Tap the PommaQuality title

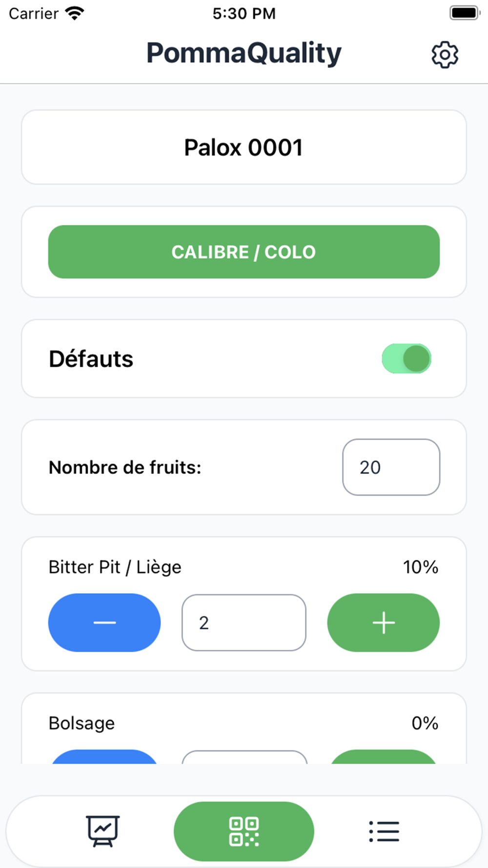(244, 53)
